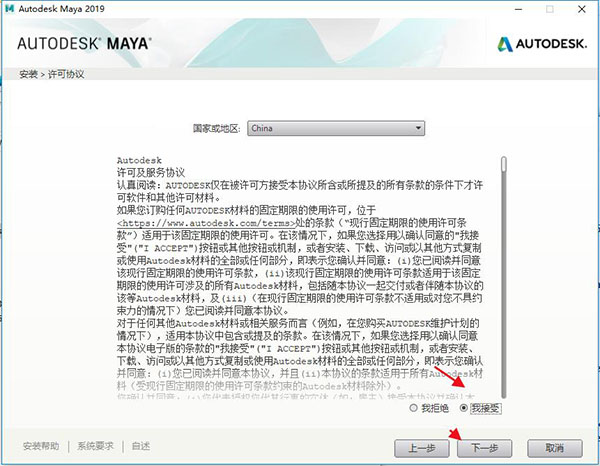Click the 取消 (Cancel) button
This screenshot has width=600, height=466.
(555, 448)
